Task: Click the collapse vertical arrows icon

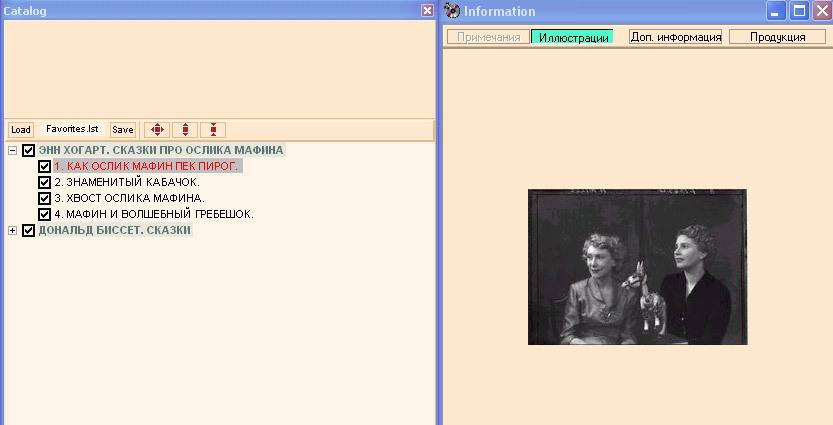Action: pyautogui.click(x=213, y=130)
